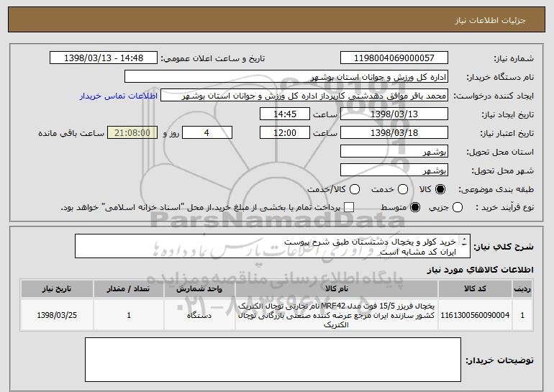Viewport: 554px width, 392px height.
Task: Click the اطلاعات کالاهای مورد نیاز heading
Action: click(480, 270)
